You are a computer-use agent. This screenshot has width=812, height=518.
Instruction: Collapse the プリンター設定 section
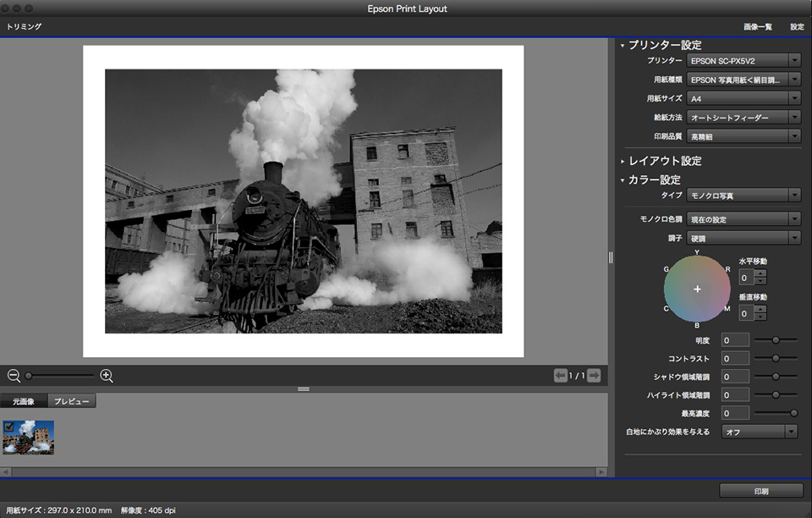623,45
